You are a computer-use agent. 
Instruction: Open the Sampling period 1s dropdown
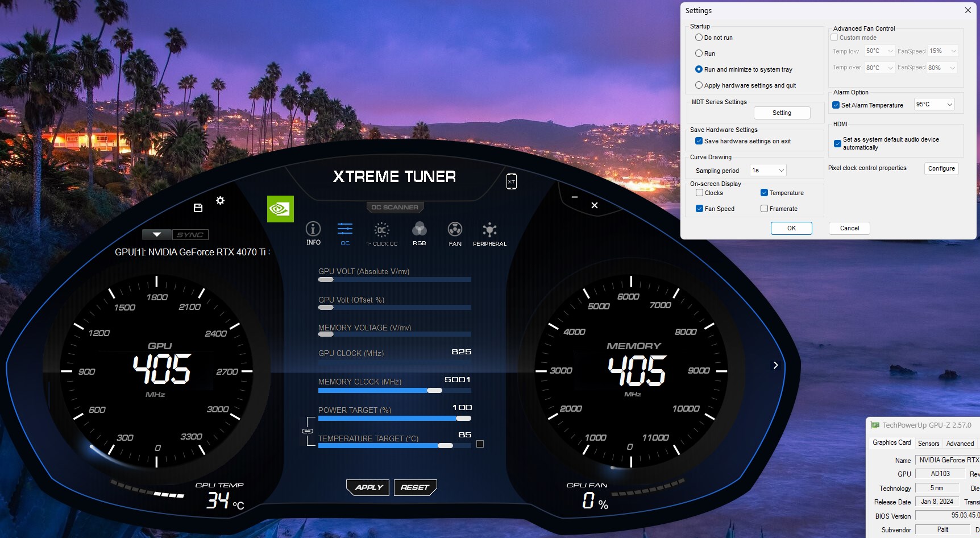click(x=767, y=170)
